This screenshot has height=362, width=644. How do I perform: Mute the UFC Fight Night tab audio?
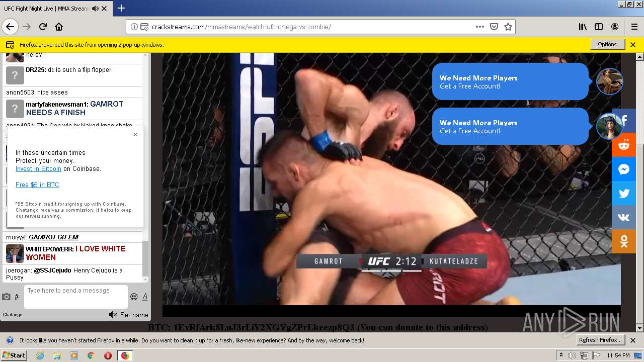96,9
